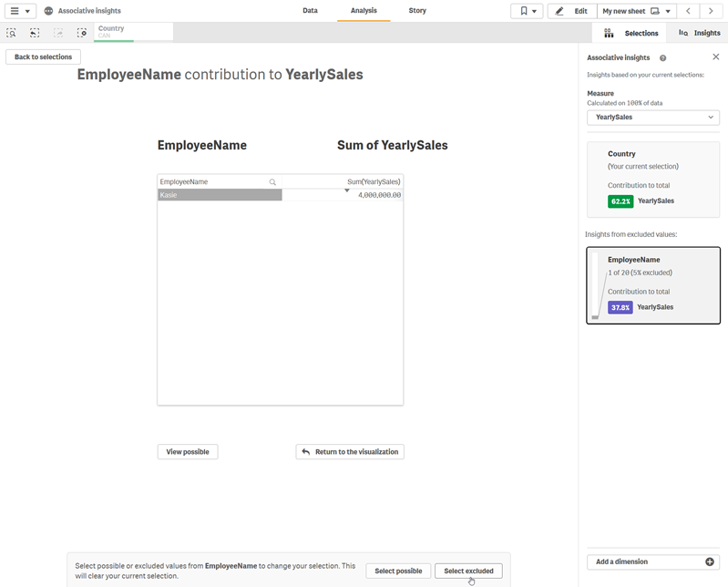Click Return to the visualization button
The width and height of the screenshot is (728, 587).
pos(350,452)
